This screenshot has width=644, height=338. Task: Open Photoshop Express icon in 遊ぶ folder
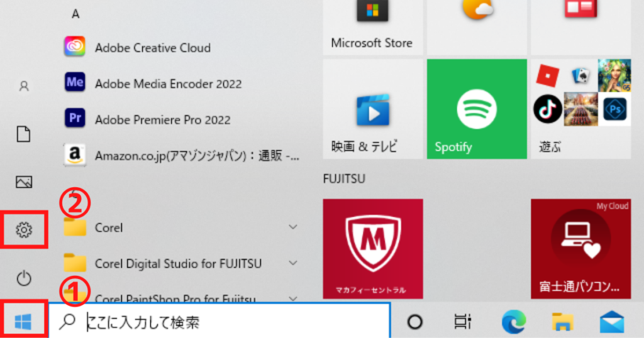[615, 109]
